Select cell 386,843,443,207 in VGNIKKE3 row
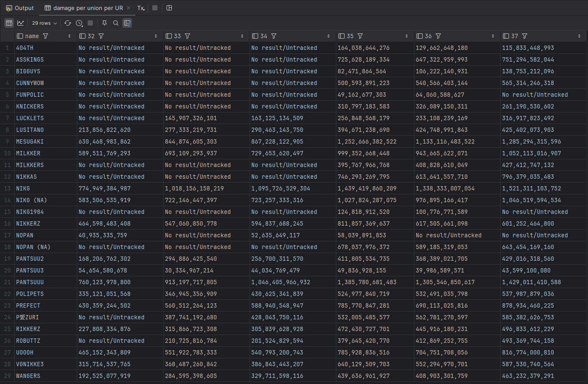Image resolution: width=588 pixels, height=384 pixels. (x=293, y=364)
